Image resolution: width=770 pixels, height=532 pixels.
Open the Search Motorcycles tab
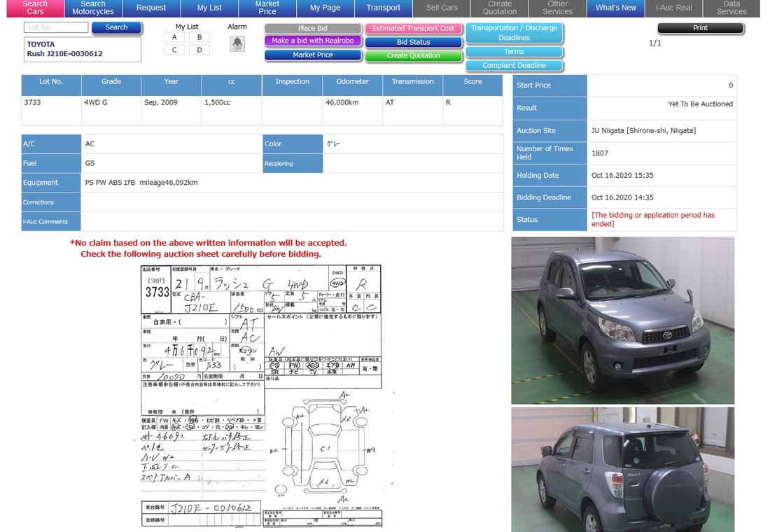93,8
